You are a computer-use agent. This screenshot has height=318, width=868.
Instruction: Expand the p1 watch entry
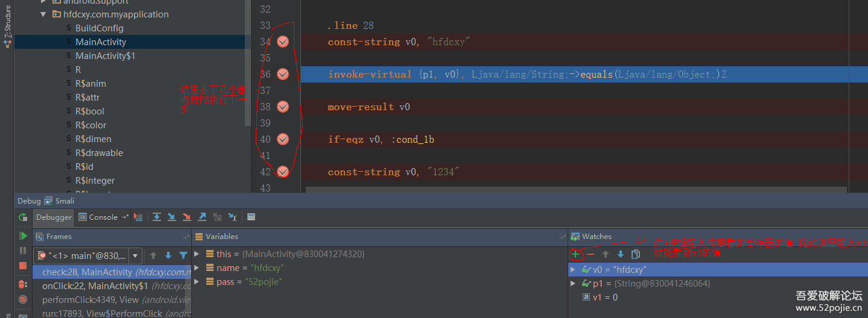point(573,283)
